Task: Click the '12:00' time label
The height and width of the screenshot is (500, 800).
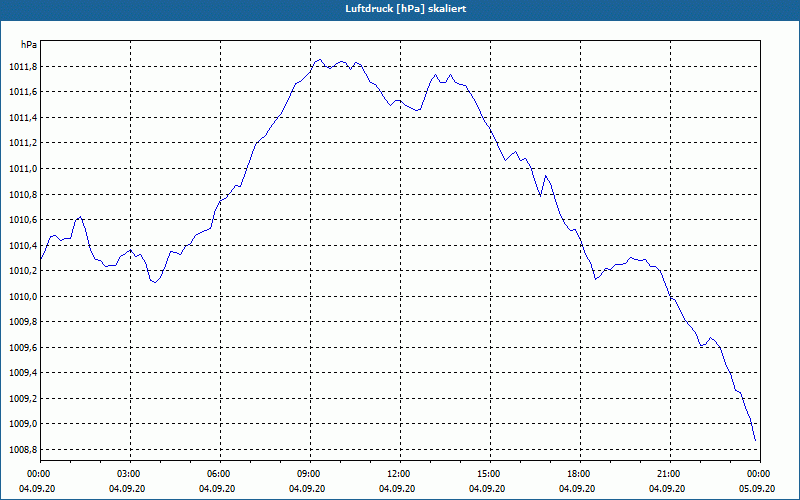Action: (x=398, y=474)
